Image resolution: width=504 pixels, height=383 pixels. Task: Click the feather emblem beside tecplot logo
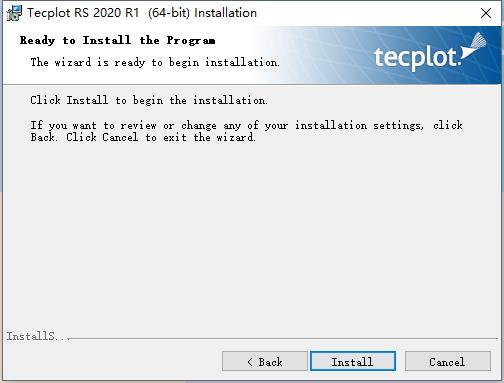(x=475, y=47)
